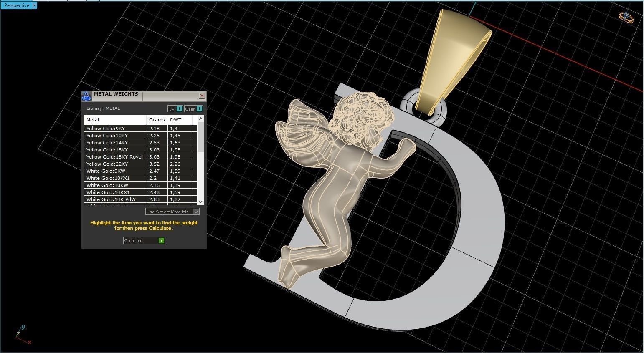
Task: Open the Perspective viewport dropdown arrow
Action: (x=34, y=5)
